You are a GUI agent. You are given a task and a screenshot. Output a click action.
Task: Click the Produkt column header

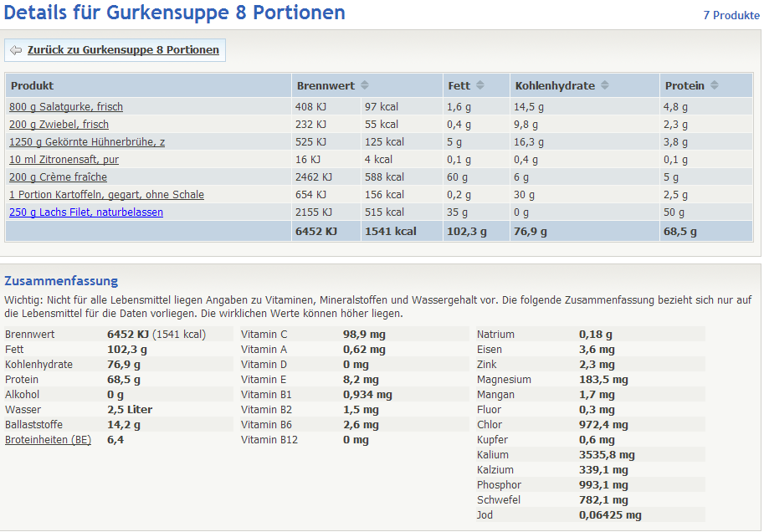(x=32, y=86)
